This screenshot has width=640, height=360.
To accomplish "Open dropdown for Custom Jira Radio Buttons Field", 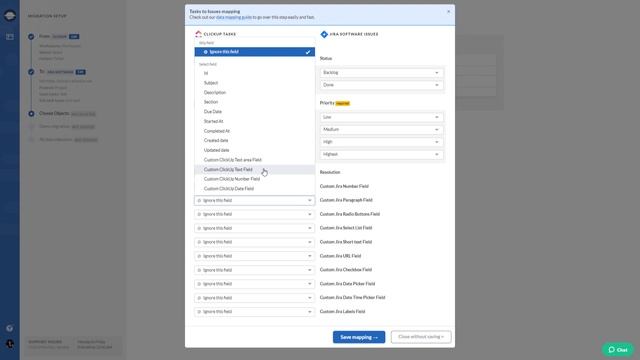I will 255,214.
